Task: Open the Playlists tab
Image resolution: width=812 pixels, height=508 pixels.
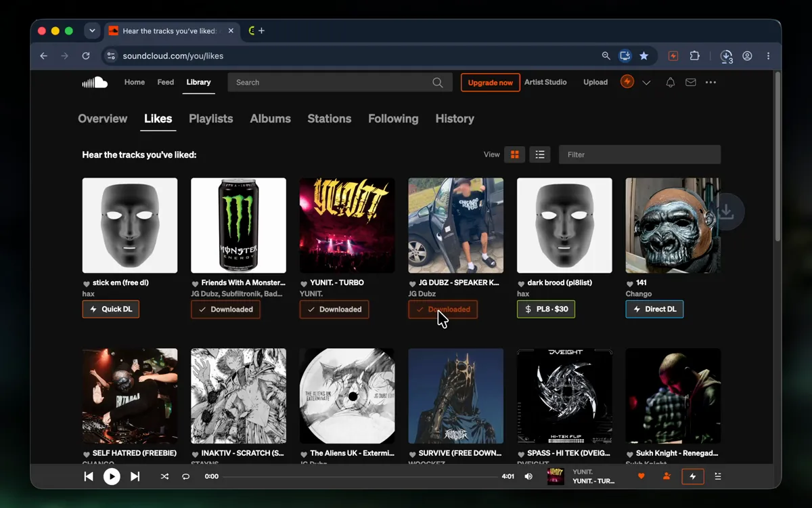Action: [x=211, y=119]
